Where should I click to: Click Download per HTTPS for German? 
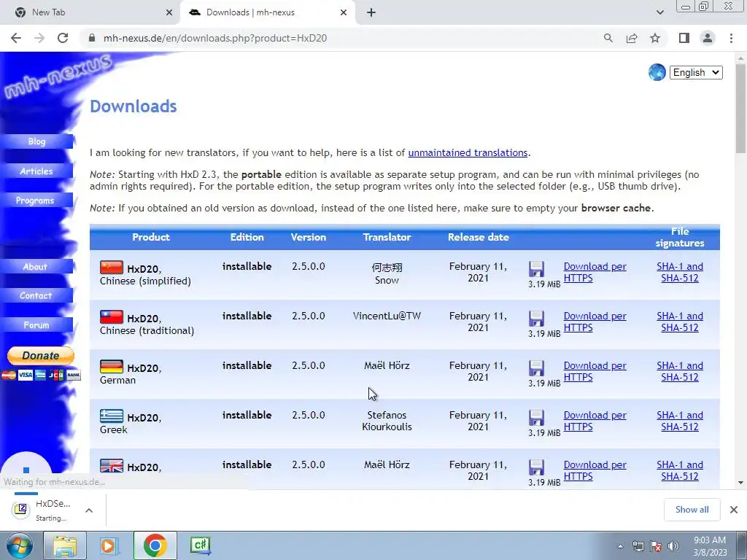(595, 371)
